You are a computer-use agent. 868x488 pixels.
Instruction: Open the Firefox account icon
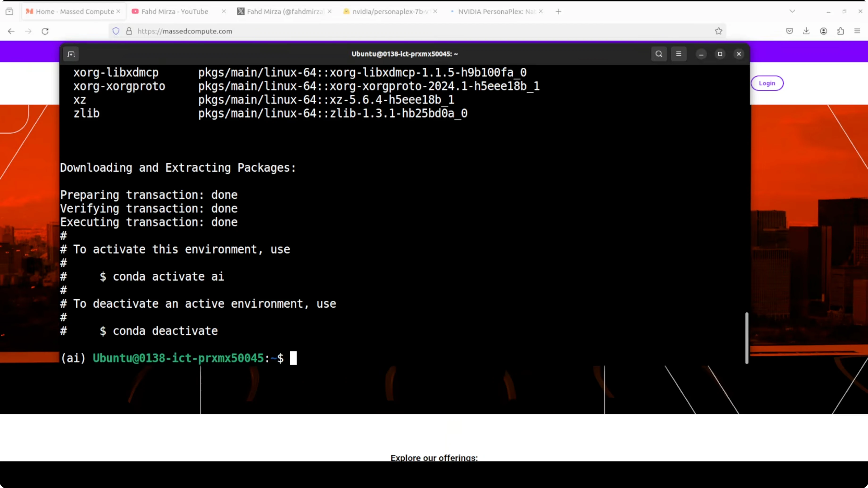pyautogui.click(x=823, y=31)
